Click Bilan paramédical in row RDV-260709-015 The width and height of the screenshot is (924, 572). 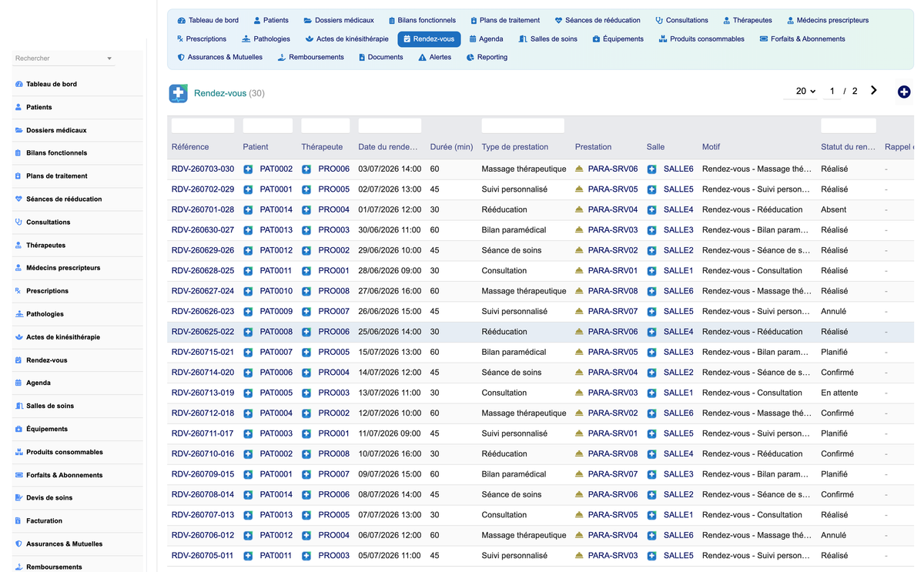coord(514,474)
